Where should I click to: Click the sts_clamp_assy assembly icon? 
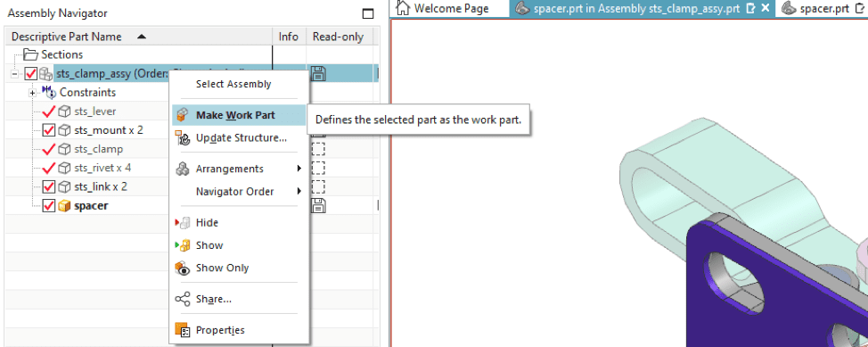(45, 73)
